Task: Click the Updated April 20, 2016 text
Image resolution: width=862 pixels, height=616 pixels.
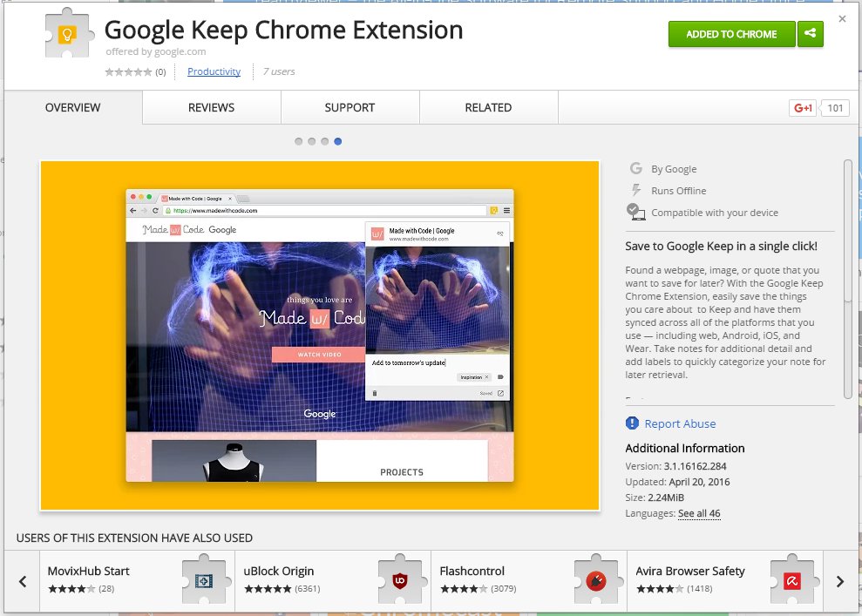Action: (x=677, y=482)
